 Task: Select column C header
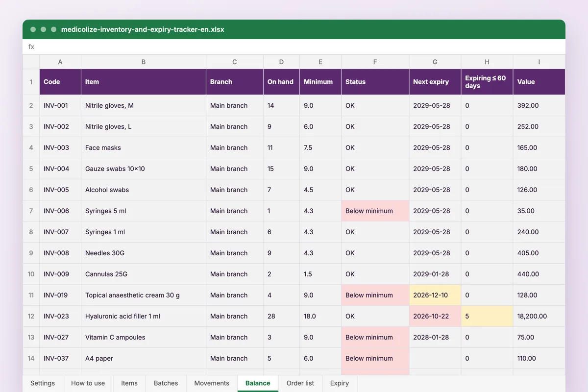point(235,62)
